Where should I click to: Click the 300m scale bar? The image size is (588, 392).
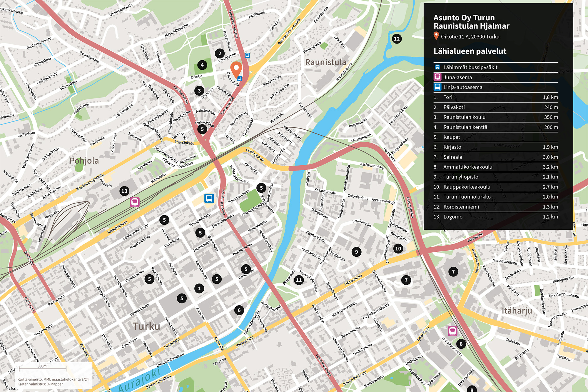coord(42,368)
